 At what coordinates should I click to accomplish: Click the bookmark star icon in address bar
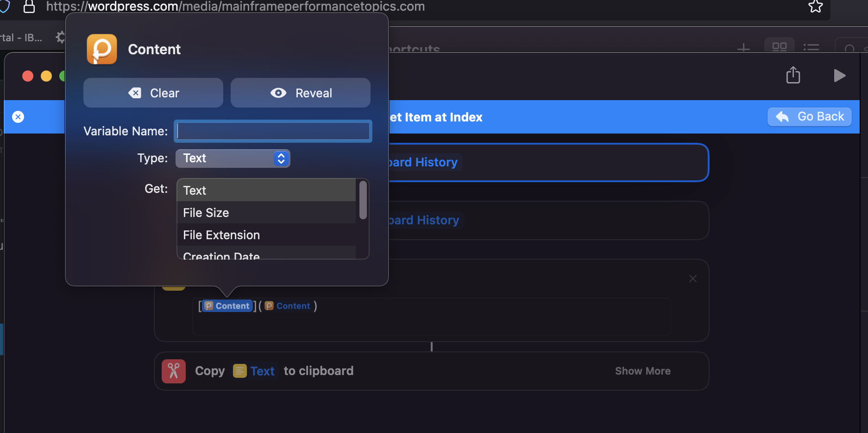[815, 6]
